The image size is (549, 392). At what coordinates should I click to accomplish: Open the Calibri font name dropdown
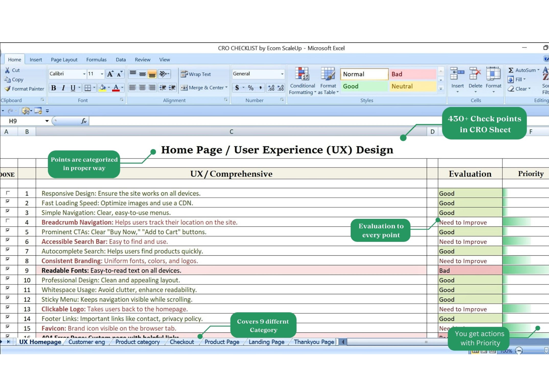pyautogui.click(x=84, y=74)
